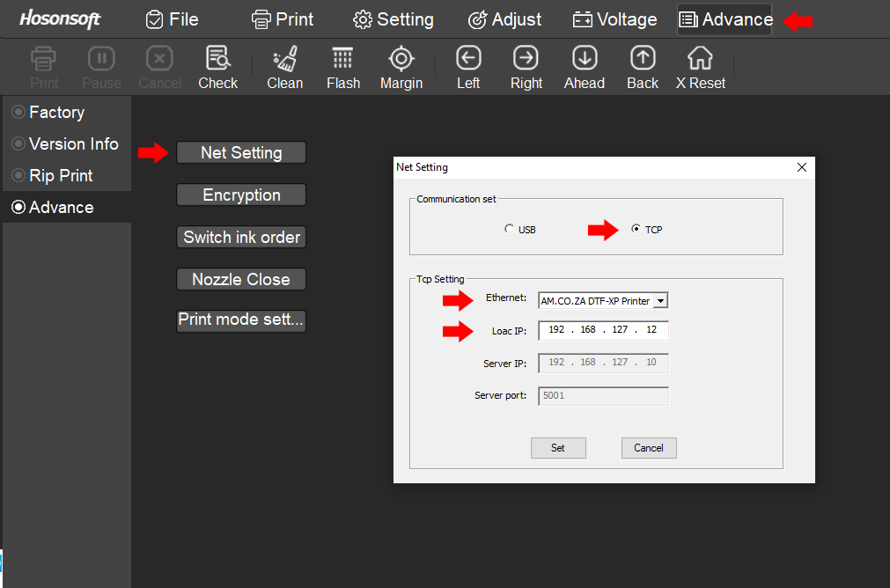
Task: Select the Clean toolbar icon
Action: point(284,66)
